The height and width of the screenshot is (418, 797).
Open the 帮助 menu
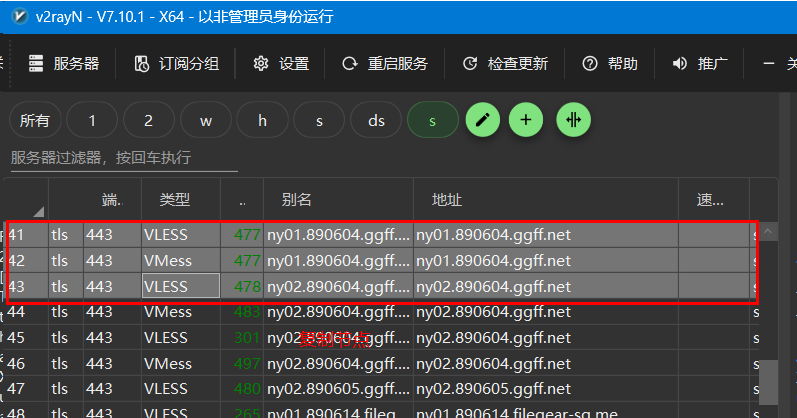click(x=609, y=64)
